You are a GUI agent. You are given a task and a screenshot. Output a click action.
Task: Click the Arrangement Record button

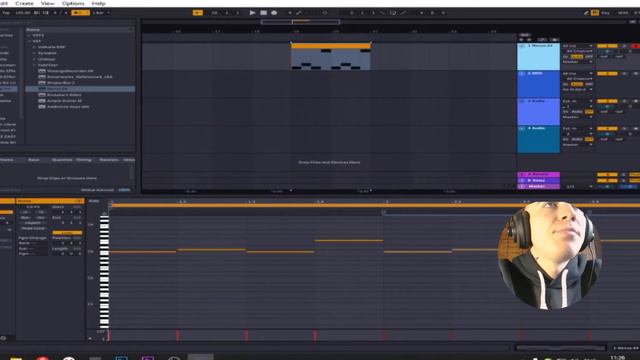274,13
